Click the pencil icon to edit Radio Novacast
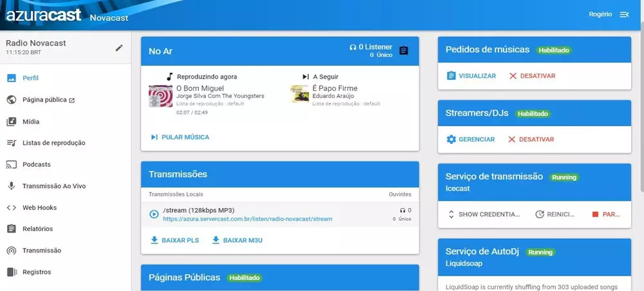 118,48
